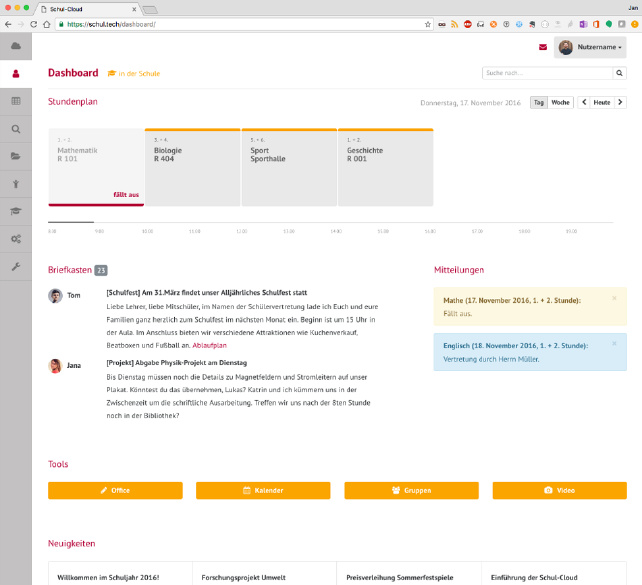Dismiss the Mathe notification
The height and width of the screenshot is (585, 642).
pos(614,297)
